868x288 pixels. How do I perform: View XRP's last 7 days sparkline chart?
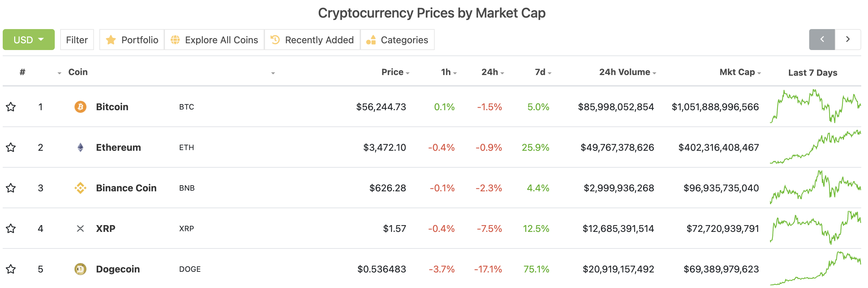(815, 228)
